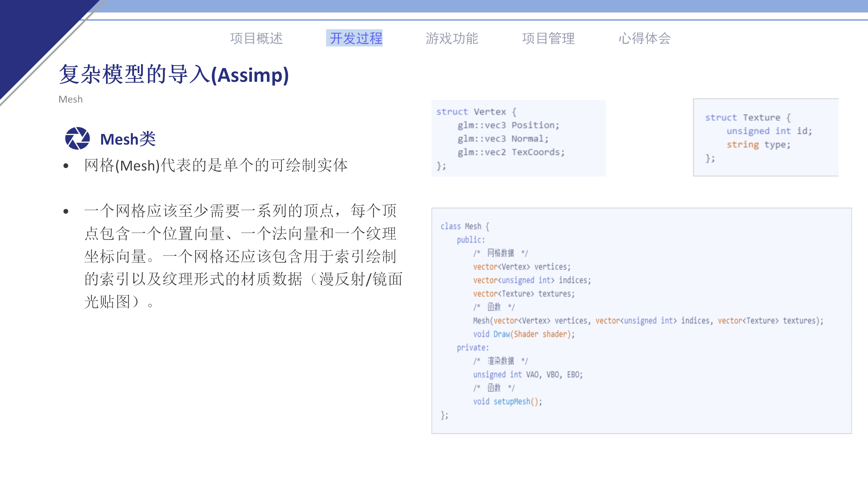Viewport: 868px width, 488px height.
Task: Toggle selection of the Mesh subtitle label
Action: coord(71,99)
